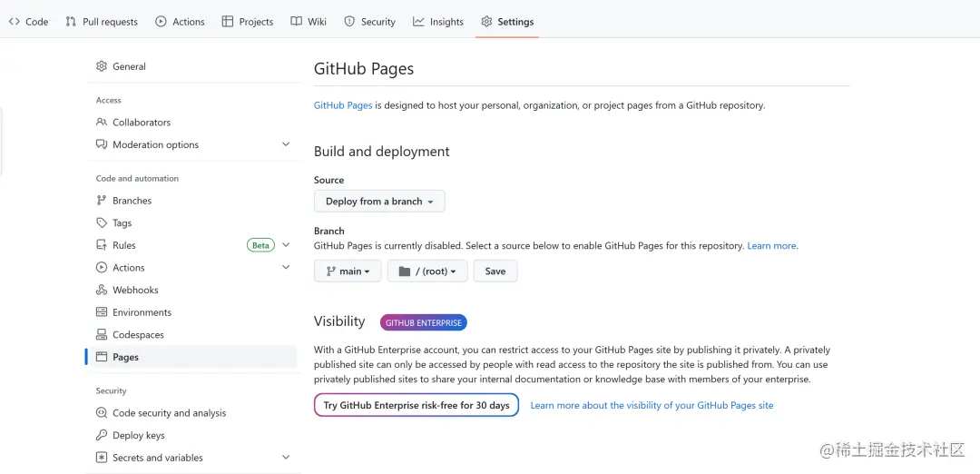The height and width of the screenshot is (474, 980).
Task: Click the Environments server icon
Action: coord(102,312)
